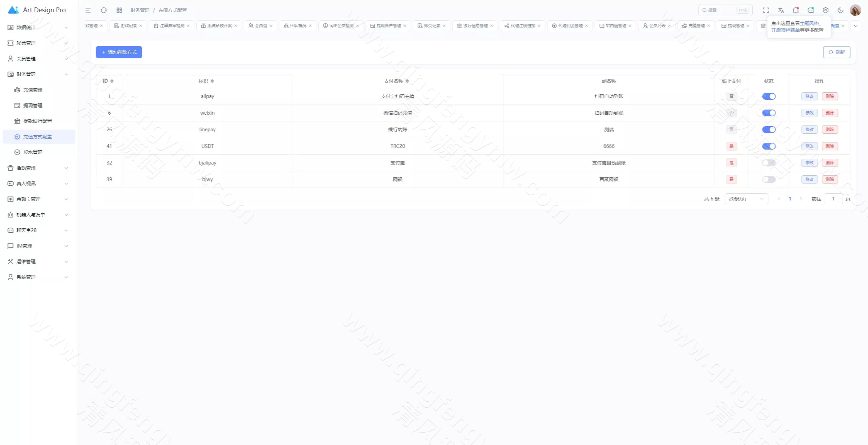
Task: Click the page number jump input field
Action: 833,199
